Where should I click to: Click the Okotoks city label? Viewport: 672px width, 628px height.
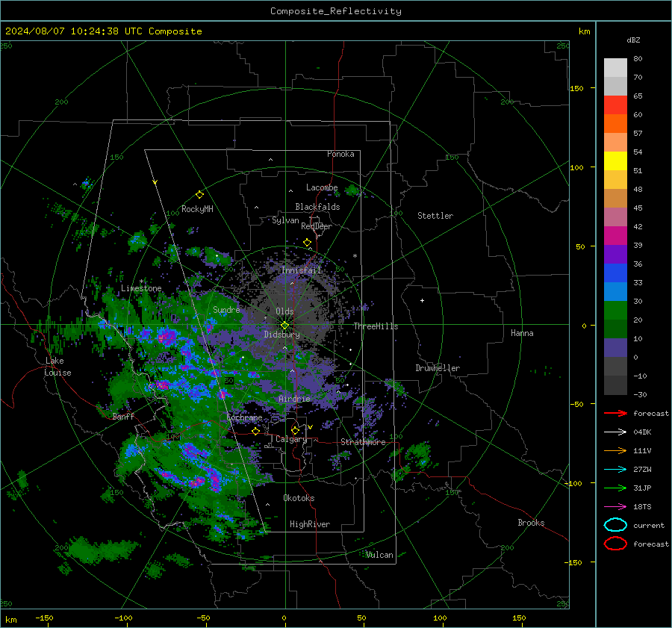click(x=299, y=498)
